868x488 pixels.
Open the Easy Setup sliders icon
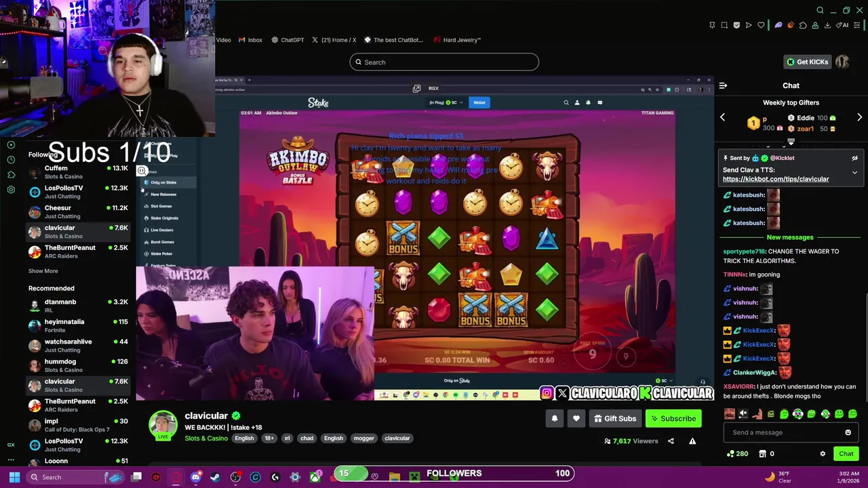point(856,25)
